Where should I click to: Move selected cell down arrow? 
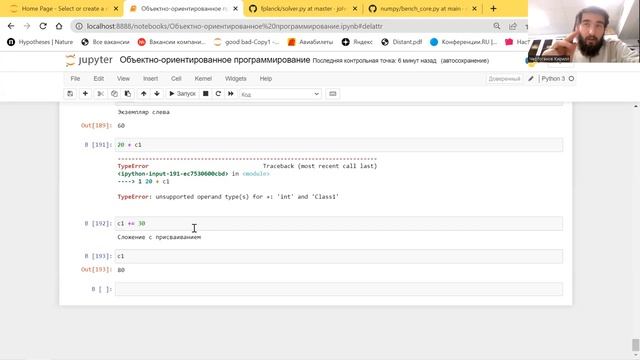(x=157, y=94)
